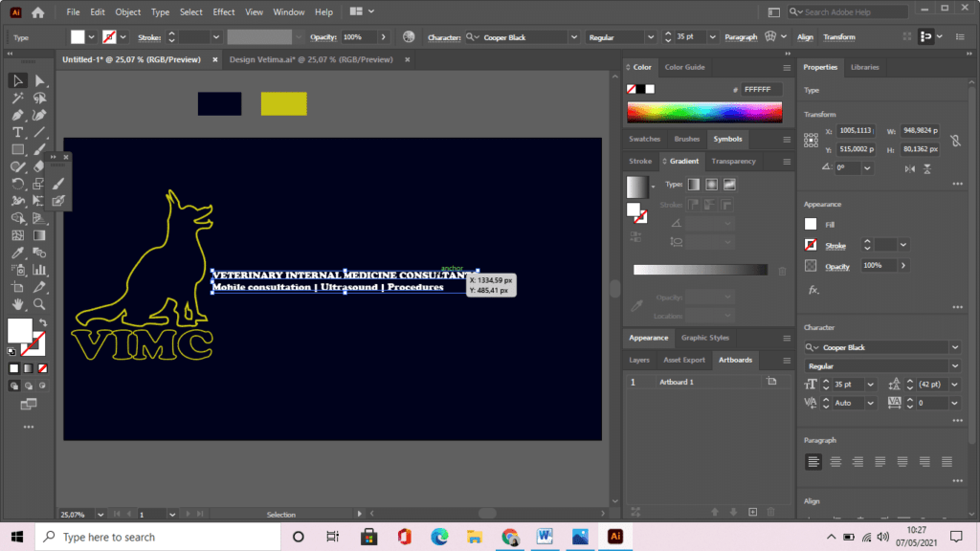Click the Character link in control bar
Image resolution: width=980 pixels, height=551 pixels.
coord(444,37)
